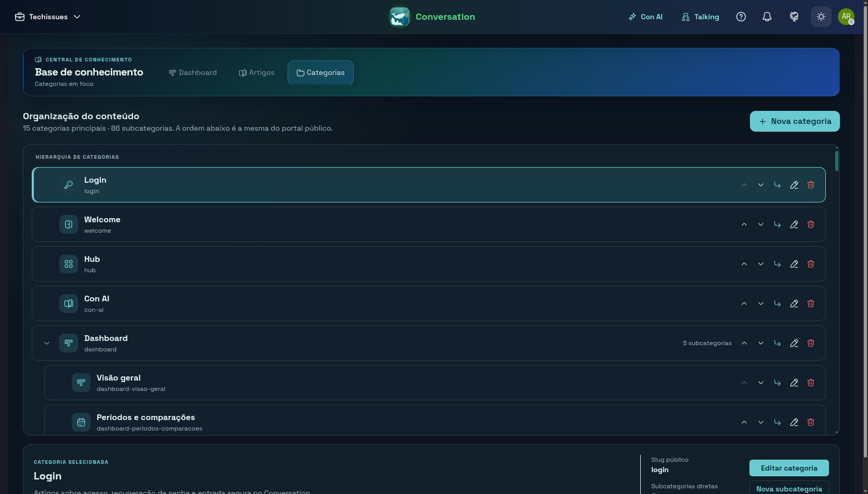Click the category hierarchy list scrollbar
The width and height of the screenshot is (868, 494).
(x=837, y=161)
